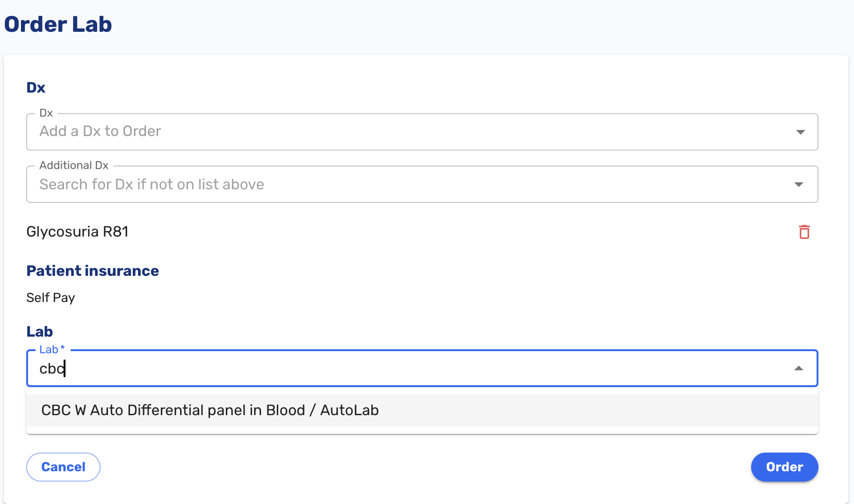Click the Patient insurance section heading

pos(93,271)
